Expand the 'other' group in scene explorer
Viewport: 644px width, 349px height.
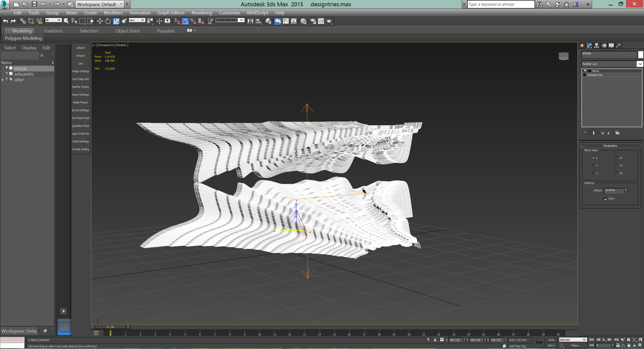3,80
